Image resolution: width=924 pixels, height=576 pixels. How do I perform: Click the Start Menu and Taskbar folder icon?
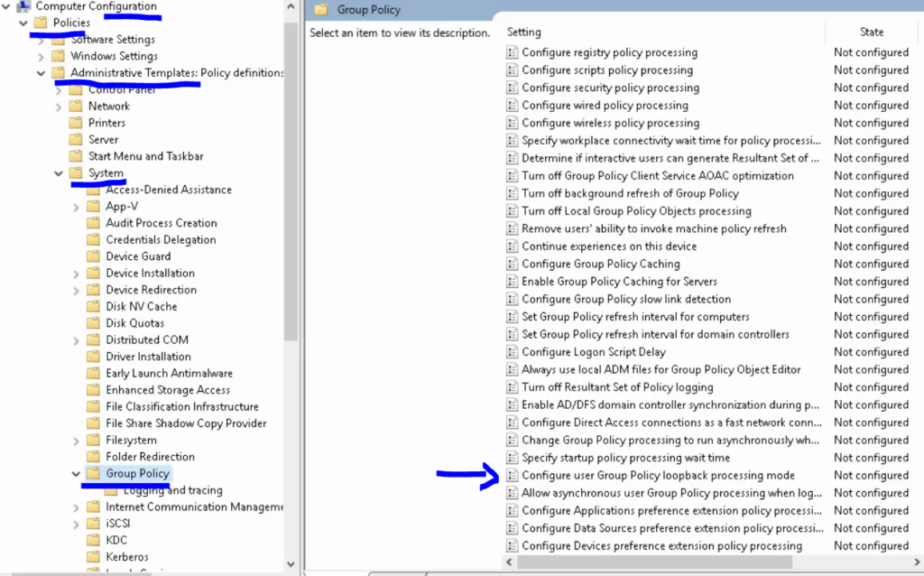coord(76,156)
